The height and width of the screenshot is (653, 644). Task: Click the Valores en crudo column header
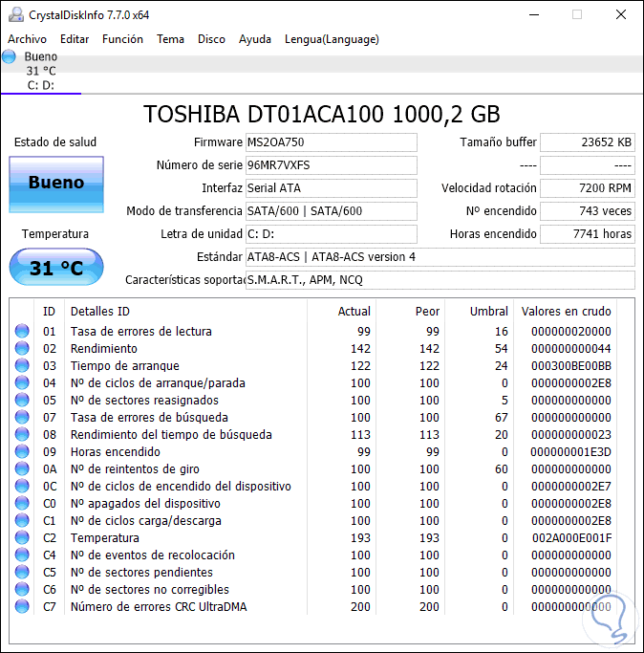pos(566,311)
